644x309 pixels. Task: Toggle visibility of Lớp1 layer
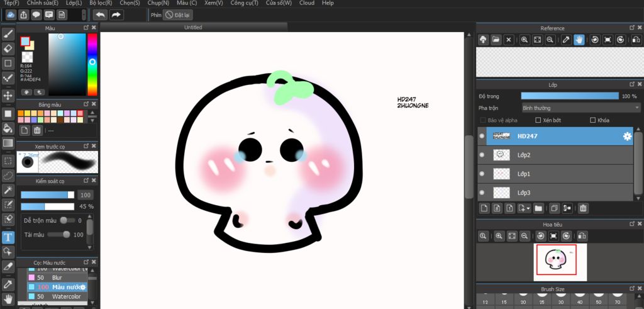coord(482,174)
